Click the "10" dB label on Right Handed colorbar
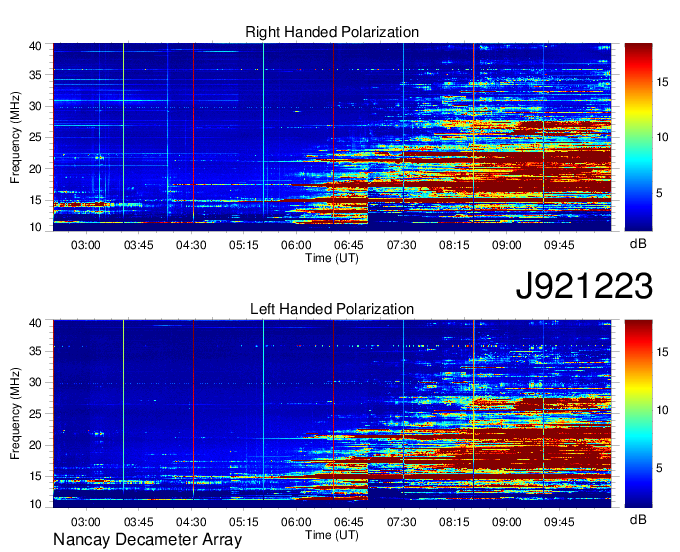The height and width of the screenshot is (552, 680). coord(662,137)
